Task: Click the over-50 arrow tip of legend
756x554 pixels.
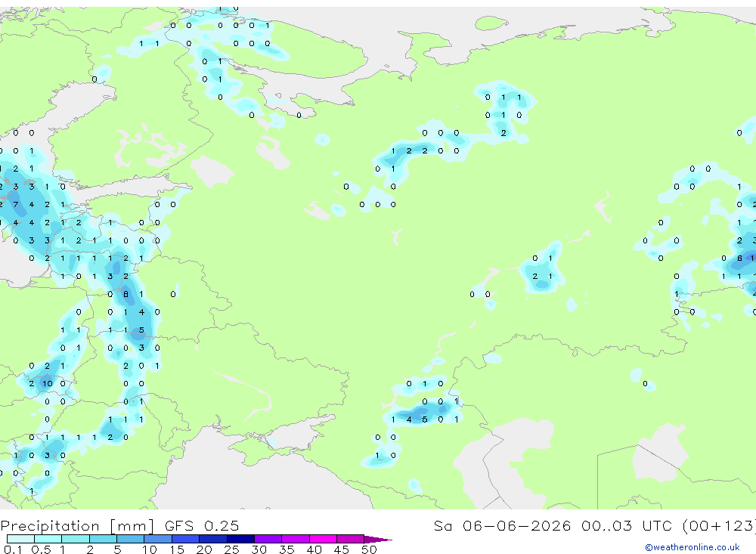Action: [378, 539]
